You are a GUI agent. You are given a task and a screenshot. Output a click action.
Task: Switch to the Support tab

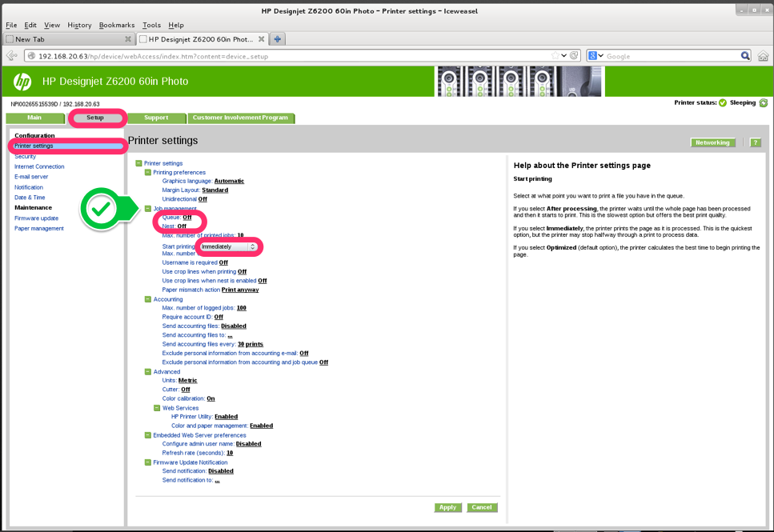tap(156, 118)
